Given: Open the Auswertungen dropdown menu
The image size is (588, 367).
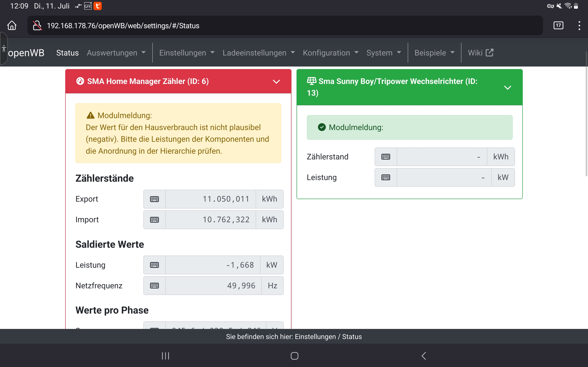Looking at the screenshot, I should 116,53.
